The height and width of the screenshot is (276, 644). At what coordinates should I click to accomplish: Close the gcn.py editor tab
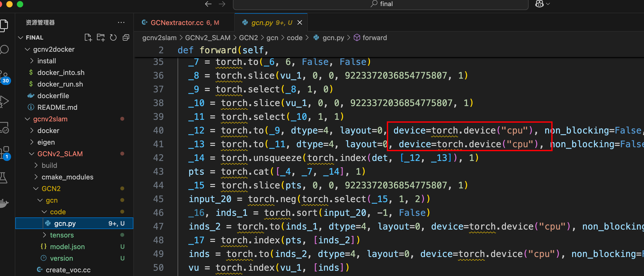300,23
